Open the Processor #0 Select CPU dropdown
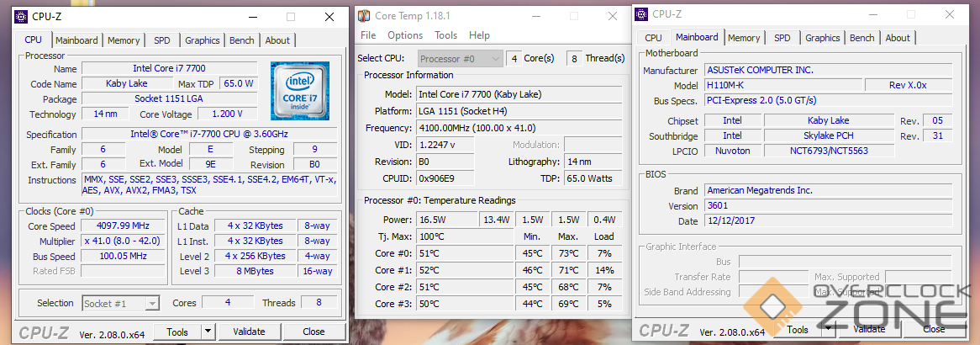The height and width of the screenshot is (345, 980). tap(461, 59)
